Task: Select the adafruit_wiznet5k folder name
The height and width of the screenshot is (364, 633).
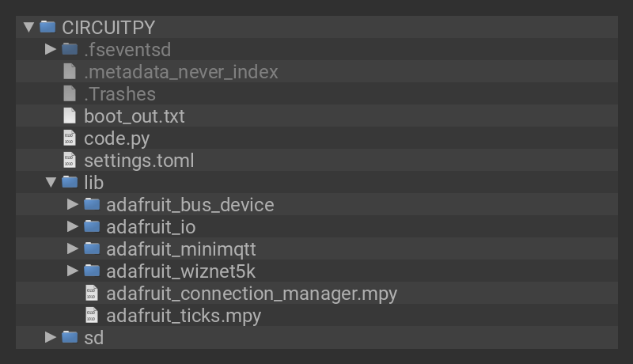Action: pyautogui.click(x=180, y=271)
